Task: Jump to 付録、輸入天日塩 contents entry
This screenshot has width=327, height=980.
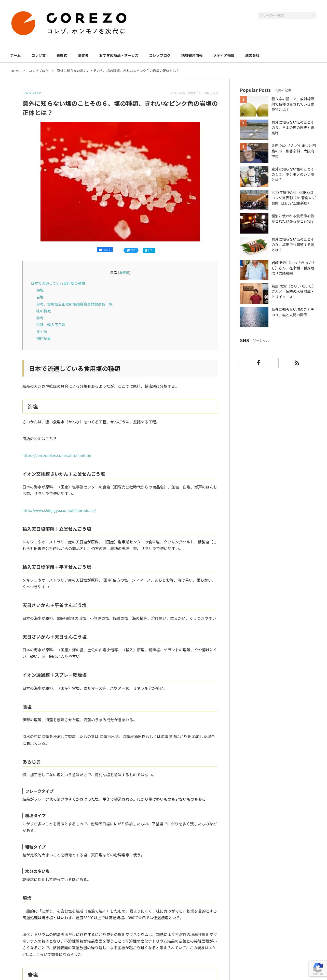Action: pos(51,325)
